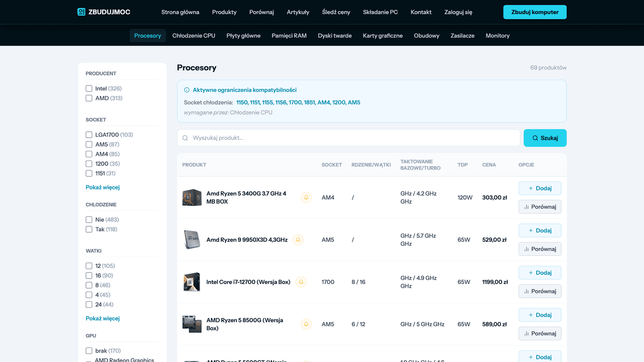Open the AMD Ryzen 5 8500G product image

(x=192, y=324)
